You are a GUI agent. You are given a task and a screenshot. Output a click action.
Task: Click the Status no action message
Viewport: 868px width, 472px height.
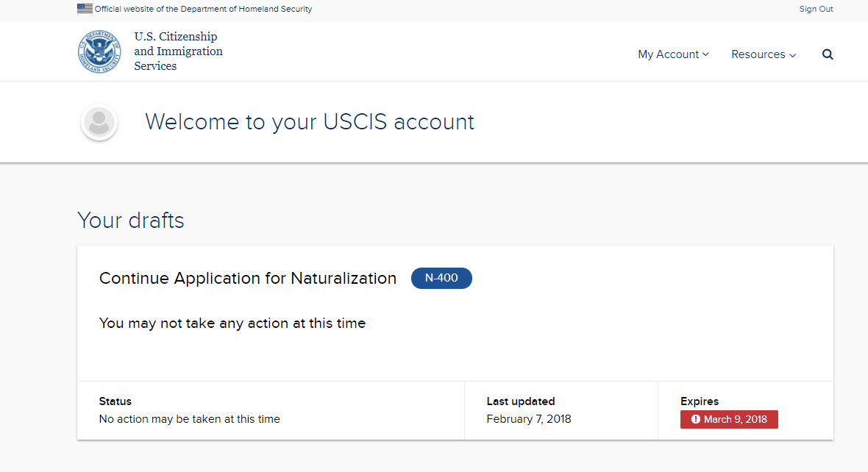[189, 419]
